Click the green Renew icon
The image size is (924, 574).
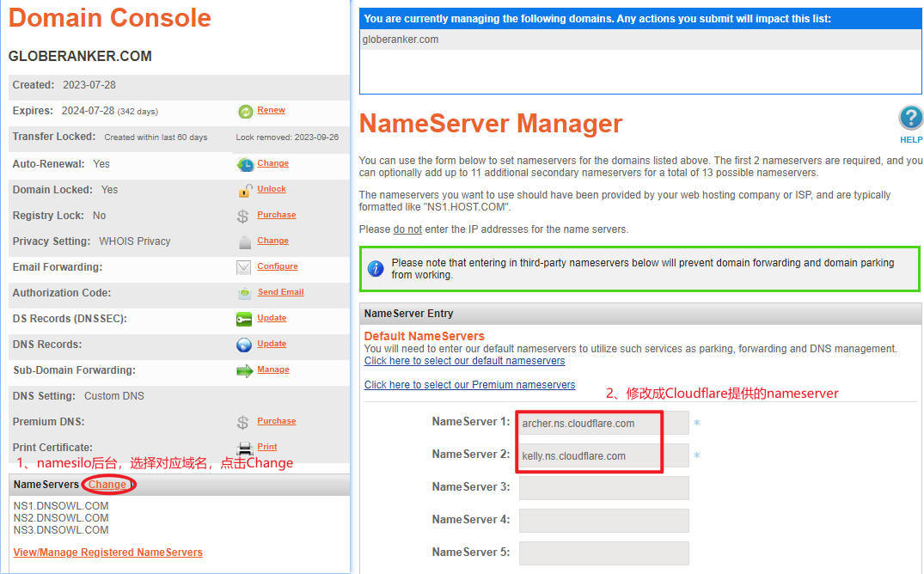[245, 112]
